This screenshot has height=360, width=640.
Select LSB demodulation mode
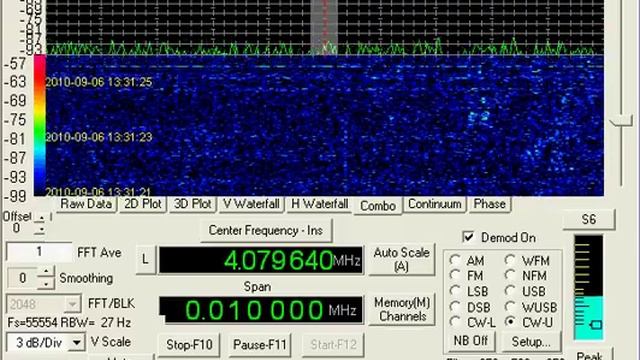(x=456, y=291)
